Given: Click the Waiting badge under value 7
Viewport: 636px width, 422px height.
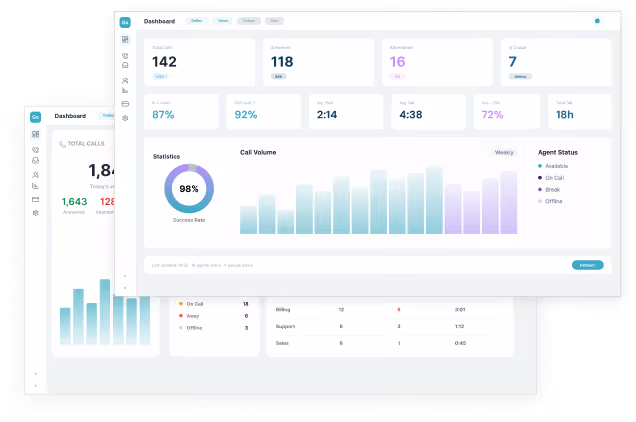Looking at the screenshot, I should tap(520, 76).
